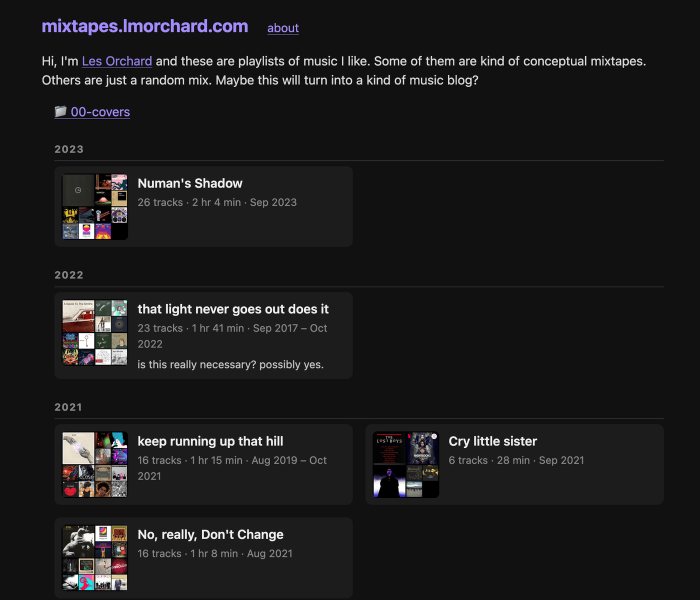This screenshot has width=700, height=600.
Task: Click the folder icon beside 00-covers
Action: [60, 111]
